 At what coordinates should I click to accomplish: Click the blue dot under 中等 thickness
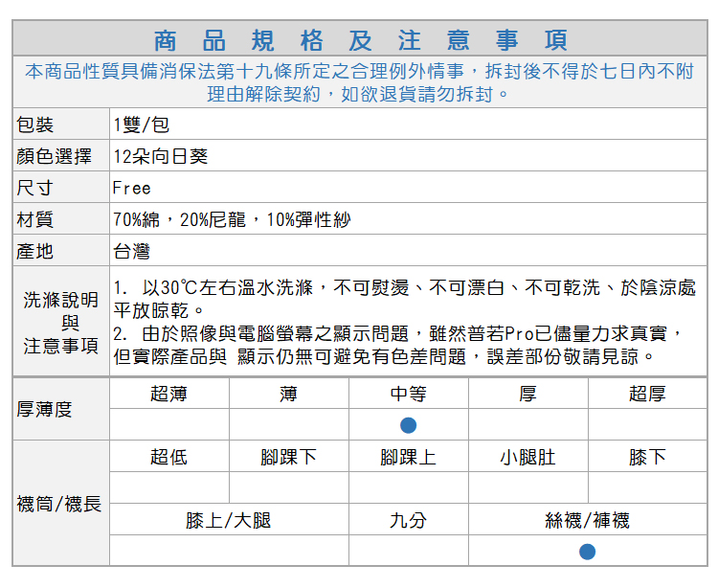409,424
